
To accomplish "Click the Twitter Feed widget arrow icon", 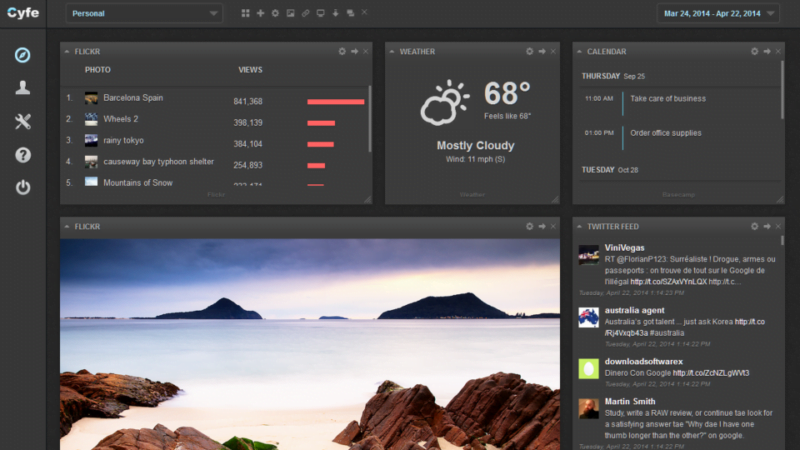I will (767, 227).
